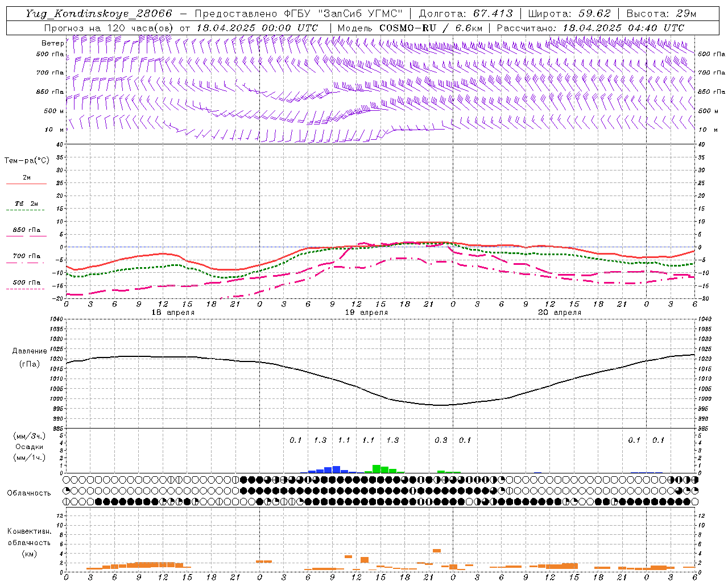Select the 18 апреля date marker

tap(173, 313)
